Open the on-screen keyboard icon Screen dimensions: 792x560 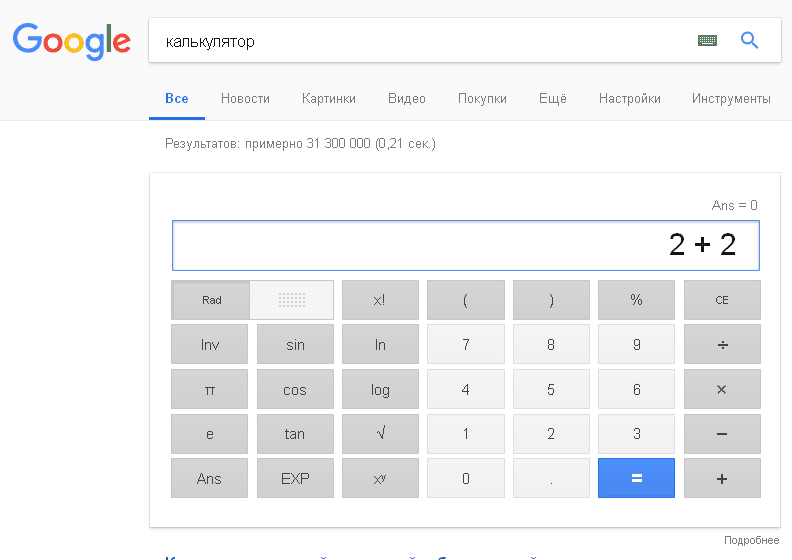(x=707, y=41)
